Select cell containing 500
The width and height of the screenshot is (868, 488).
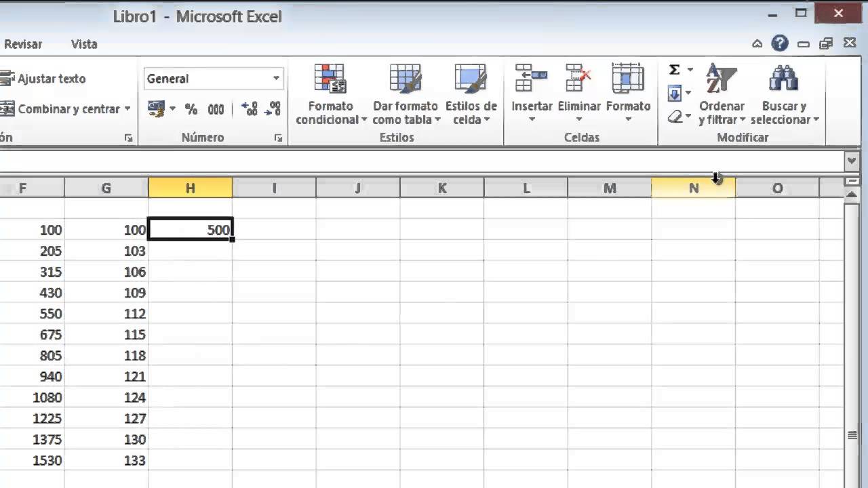[191, 230]
